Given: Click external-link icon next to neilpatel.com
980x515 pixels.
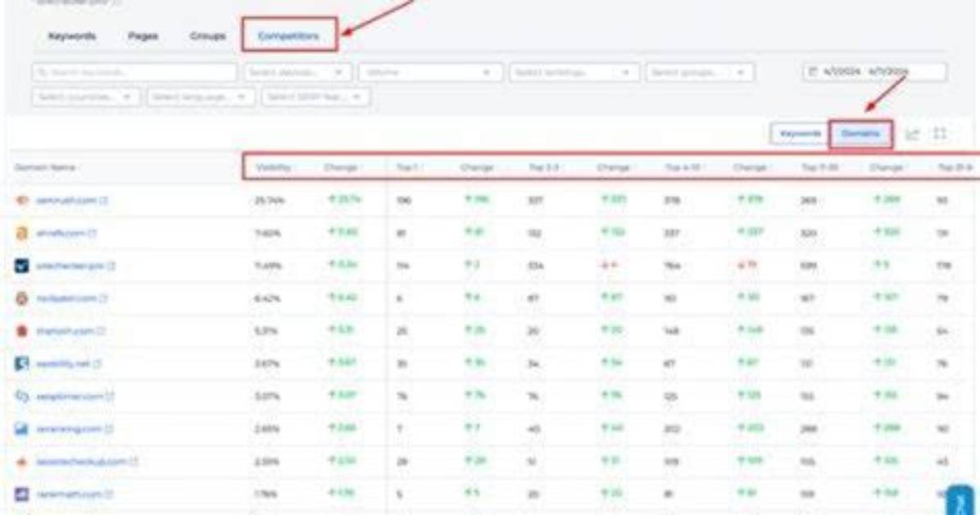Looking at the screenshot, I should tap(104, 299).
